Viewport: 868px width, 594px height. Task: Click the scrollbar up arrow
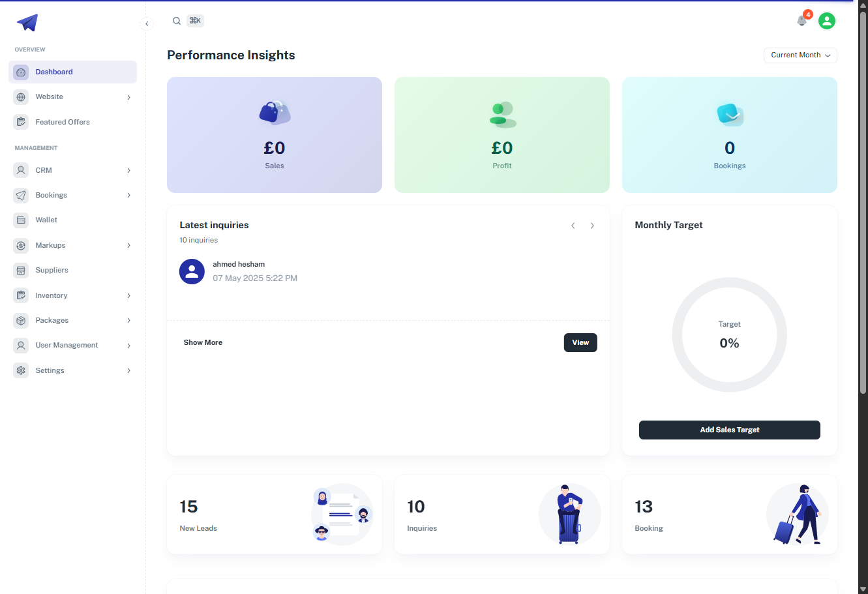pyautogui.click(x=863, y=5)
